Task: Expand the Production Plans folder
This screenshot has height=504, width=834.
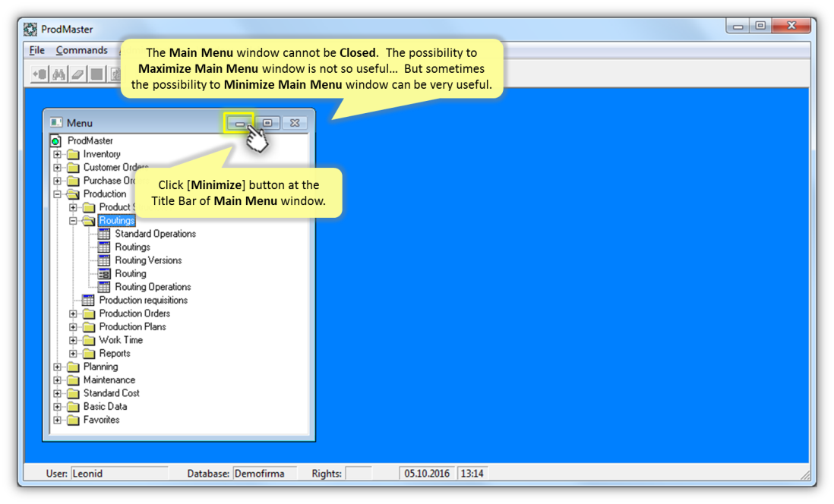Action: (74, 327)
